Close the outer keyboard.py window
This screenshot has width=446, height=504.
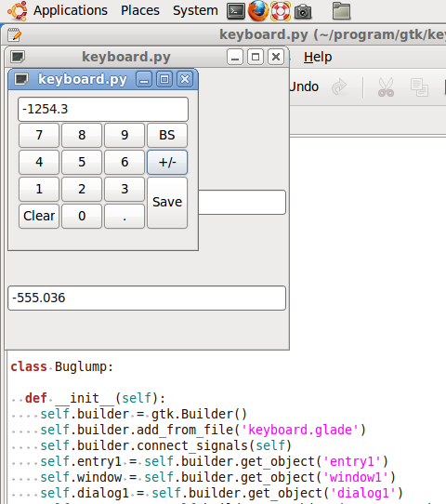coord(276,58)
